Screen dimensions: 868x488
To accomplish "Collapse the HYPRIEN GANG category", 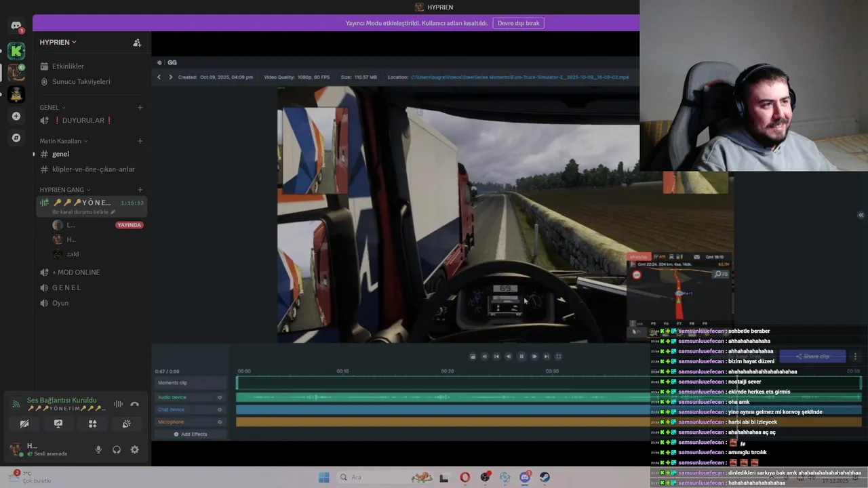I will coord(65,190).
